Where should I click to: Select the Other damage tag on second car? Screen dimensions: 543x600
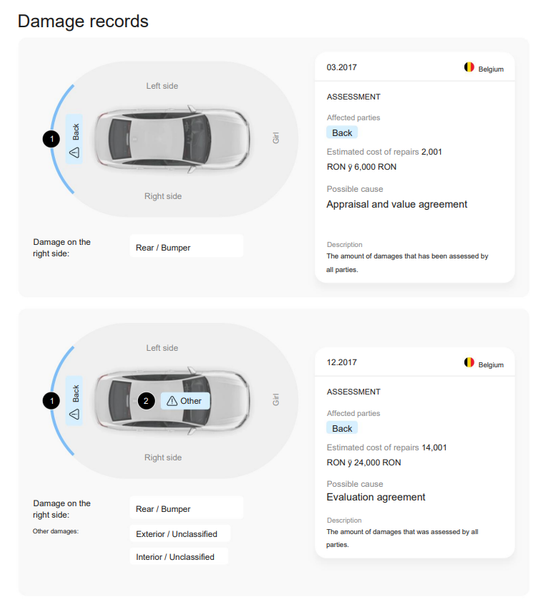point(185,401)
